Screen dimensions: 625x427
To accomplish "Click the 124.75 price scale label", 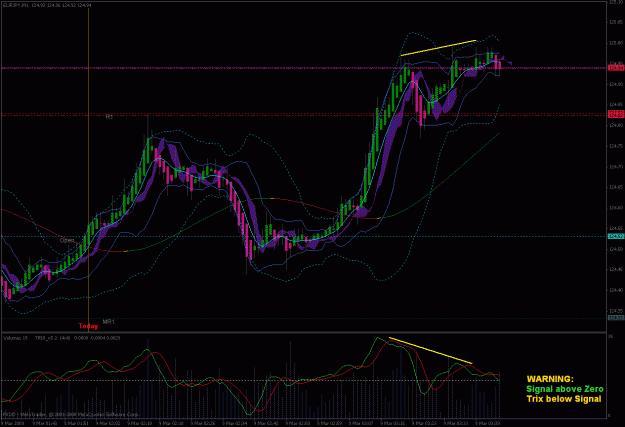I will click(615, 146).
